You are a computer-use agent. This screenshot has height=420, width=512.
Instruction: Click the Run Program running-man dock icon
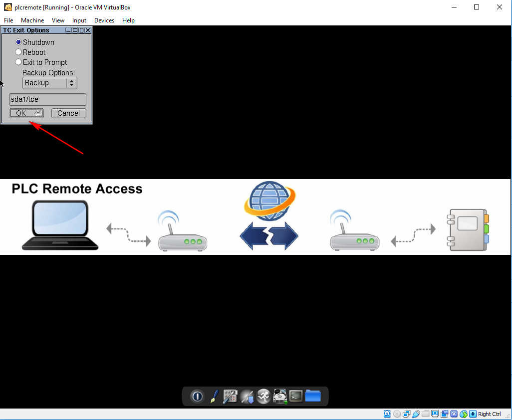click(263, 396)
